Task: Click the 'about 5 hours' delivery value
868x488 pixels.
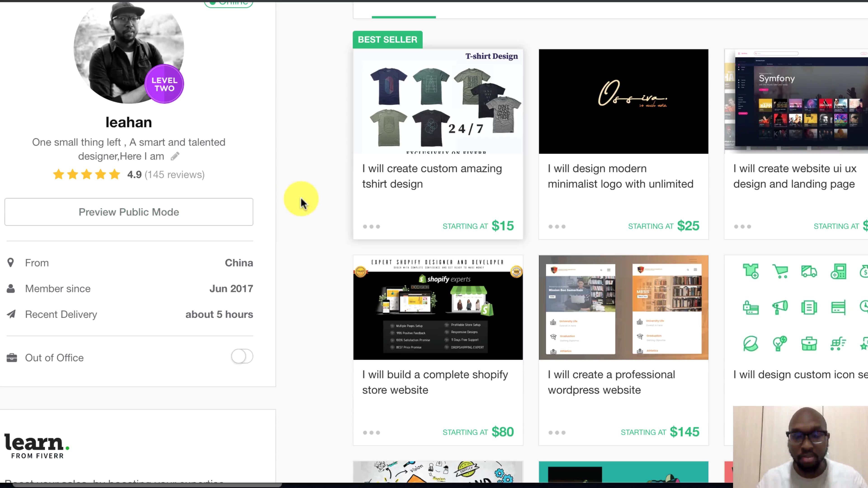Action: pos(219,314)
